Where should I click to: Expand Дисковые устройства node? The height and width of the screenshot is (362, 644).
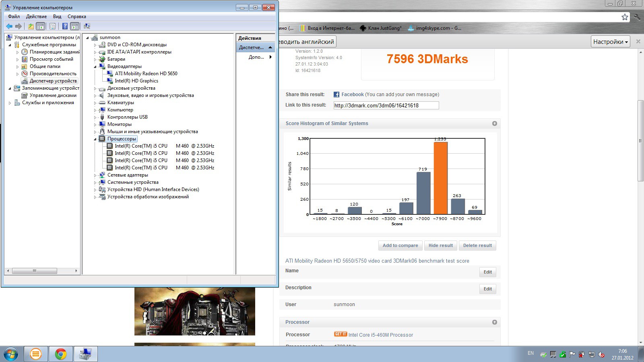pos(95,88)
